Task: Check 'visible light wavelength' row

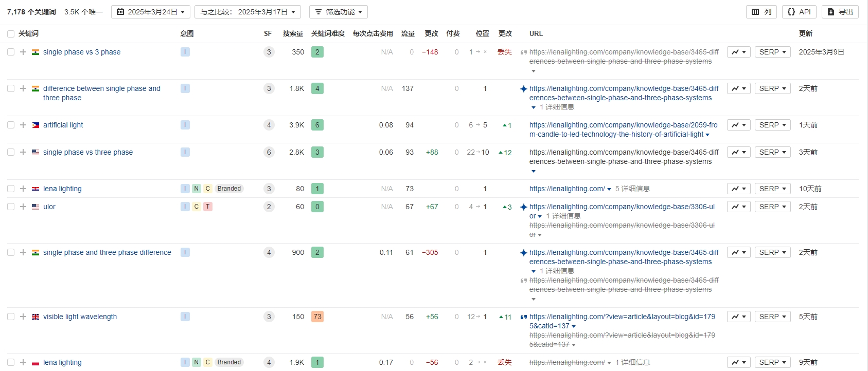Action: pyautogui.click(x=11, y=317)
